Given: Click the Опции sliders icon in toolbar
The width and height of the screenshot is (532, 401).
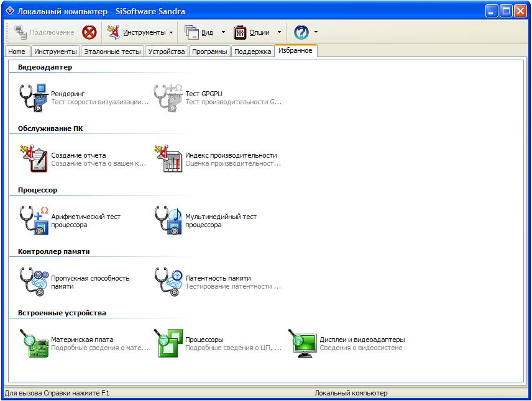Looking at the screenshot, I should pyautogui.click(x=240, y=32).
